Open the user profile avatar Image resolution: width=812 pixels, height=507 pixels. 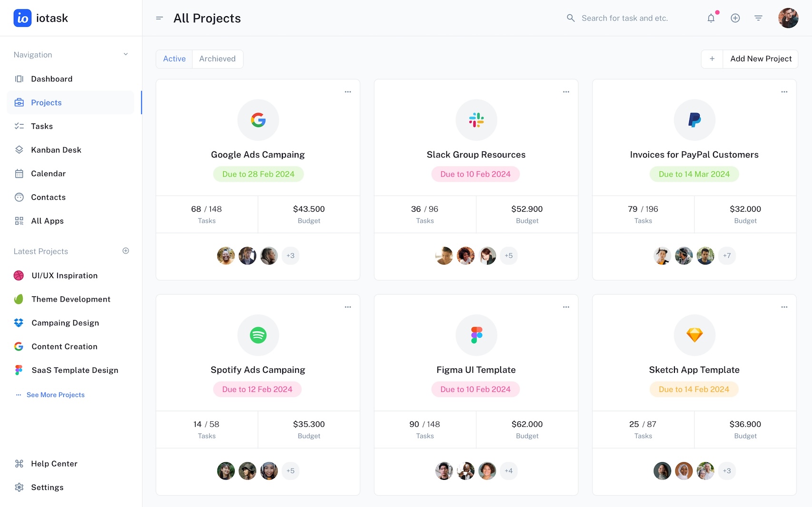(x=788, y=18)
